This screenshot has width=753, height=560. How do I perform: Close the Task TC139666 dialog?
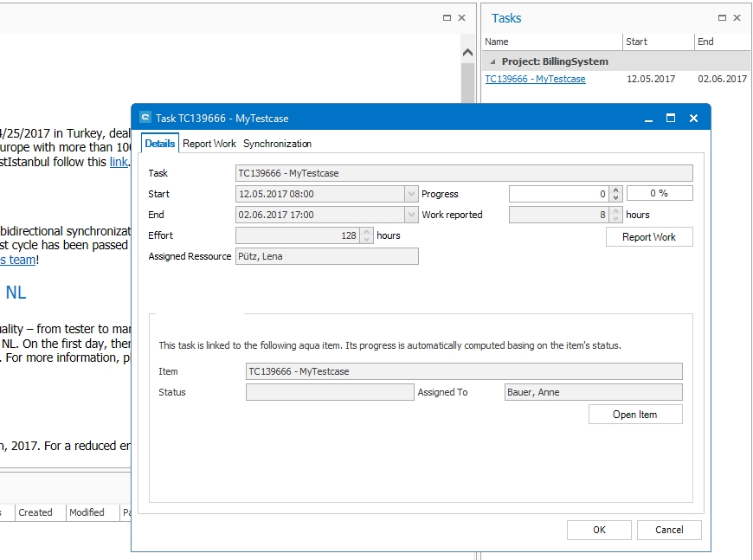(x=693, y=118)
